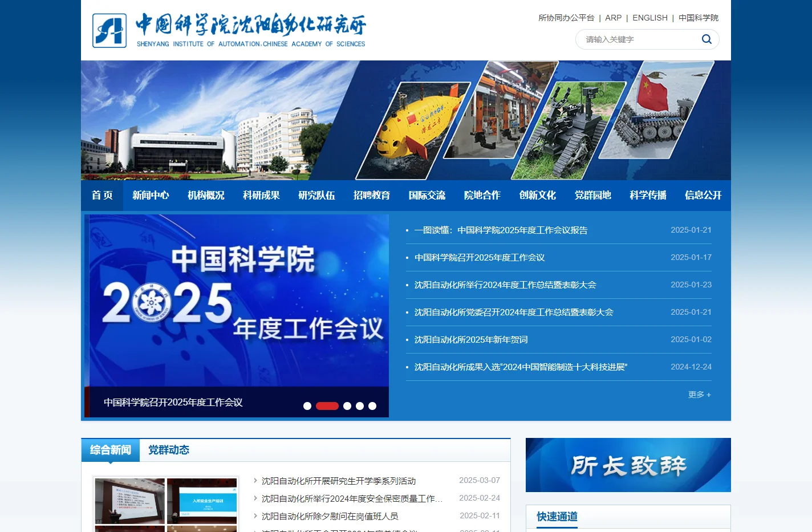Open the 新闻中心 menu
The image size is (812, 532).
151,195
